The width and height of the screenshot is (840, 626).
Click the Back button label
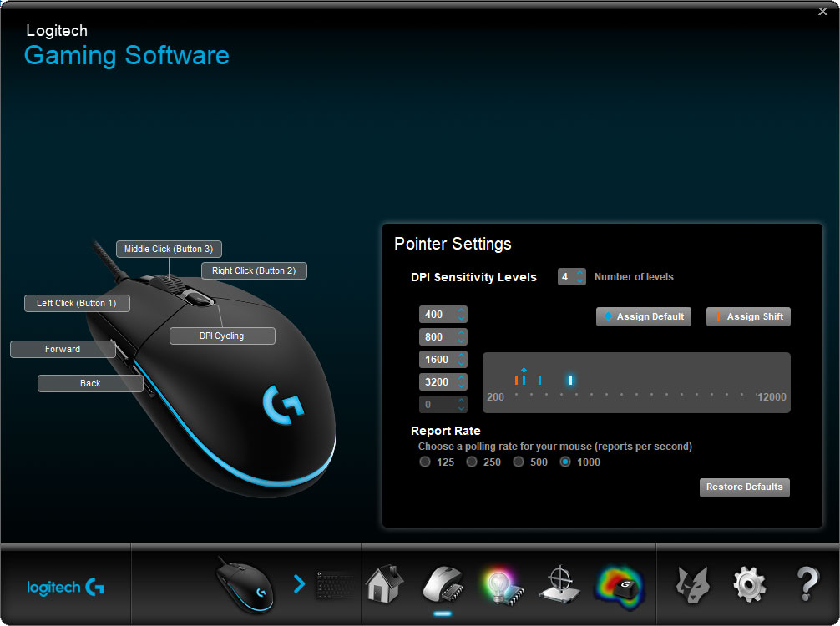(x=90, y=383)
